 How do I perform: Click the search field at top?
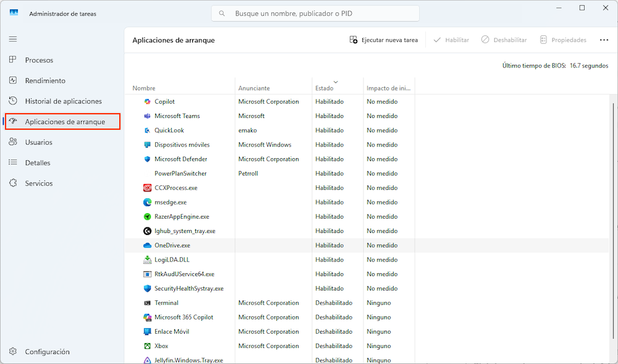pos(315,13)
